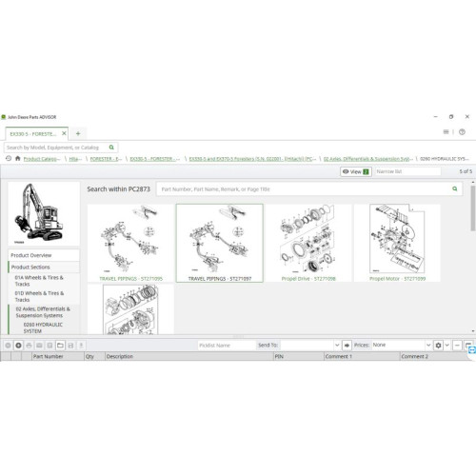Viewport: 476px width, 476px height.
Task: Follow the EX330-5 - FORESTER breadcrumb link
Action: point(155,159)
